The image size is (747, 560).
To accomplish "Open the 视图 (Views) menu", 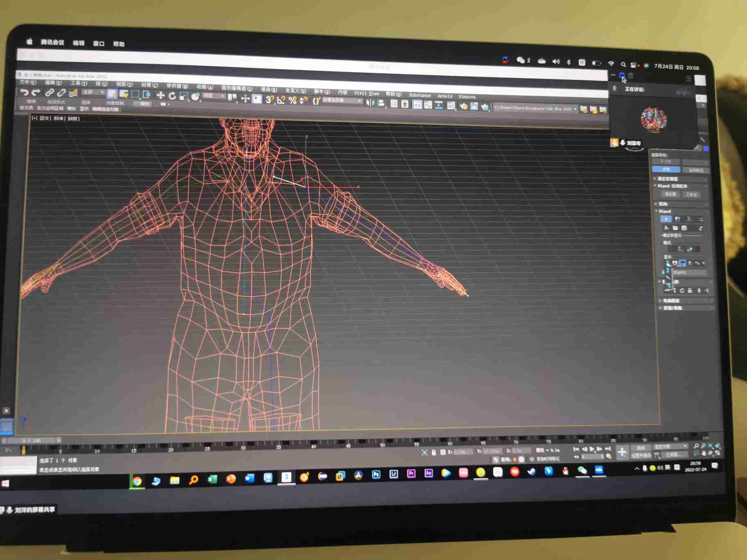I will pyautogui.click(x=124, y=84).
